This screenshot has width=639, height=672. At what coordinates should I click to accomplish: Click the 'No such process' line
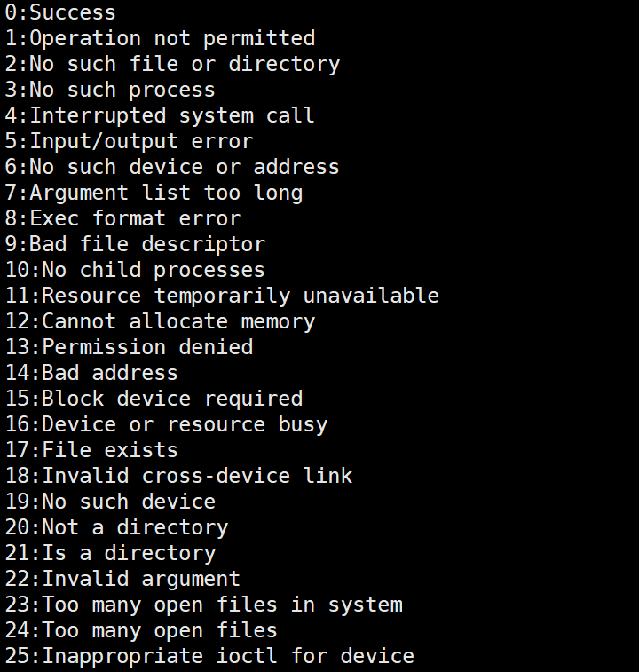coord(110,90)
